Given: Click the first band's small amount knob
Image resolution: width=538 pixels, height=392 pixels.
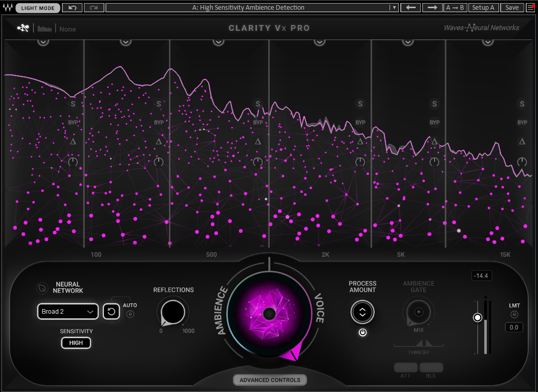Looking at the screenshot, I should (x=73, y=162).
